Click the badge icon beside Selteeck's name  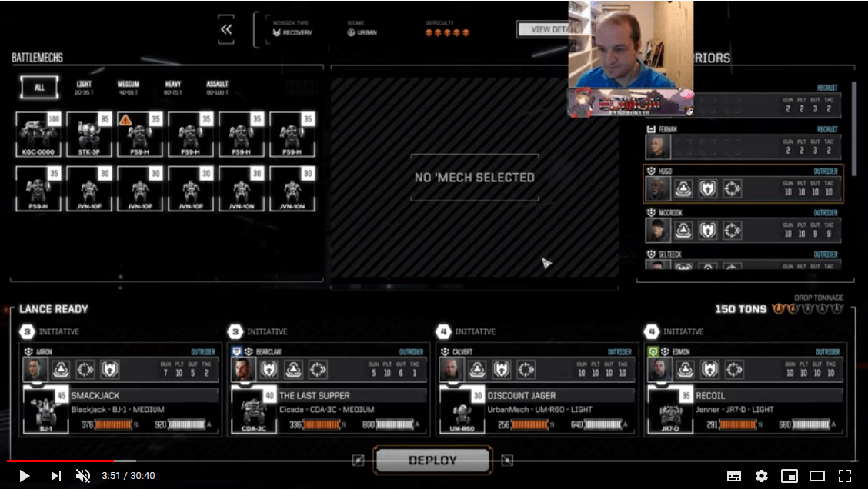click(x=652, y=254)
